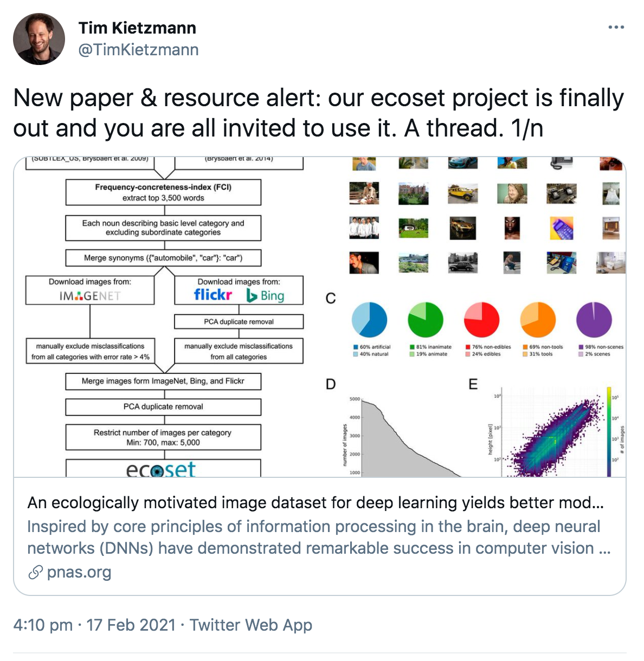Toggle the 76% non-edibles legend square

point(468,347)
